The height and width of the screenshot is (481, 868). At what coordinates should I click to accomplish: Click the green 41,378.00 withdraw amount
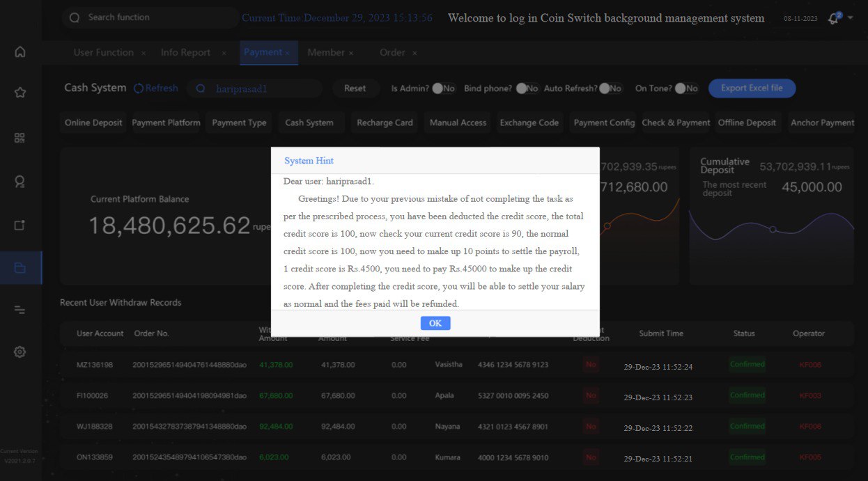coord(276,364)
